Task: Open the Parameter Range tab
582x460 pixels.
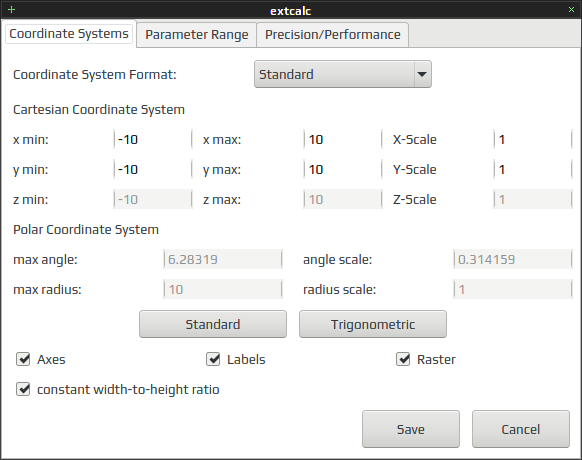Action: click(197, 35)
